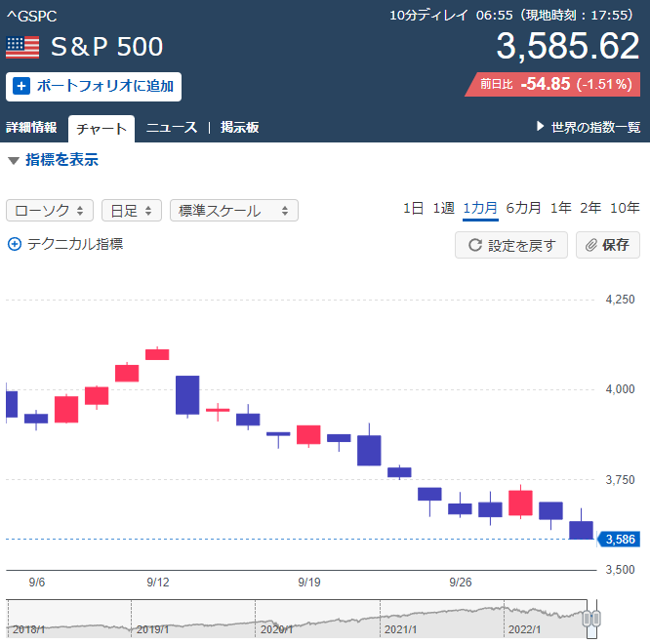This screenshot has width=650, height=644.
Task: Click the 保存 save button
Action: point(608,245)
